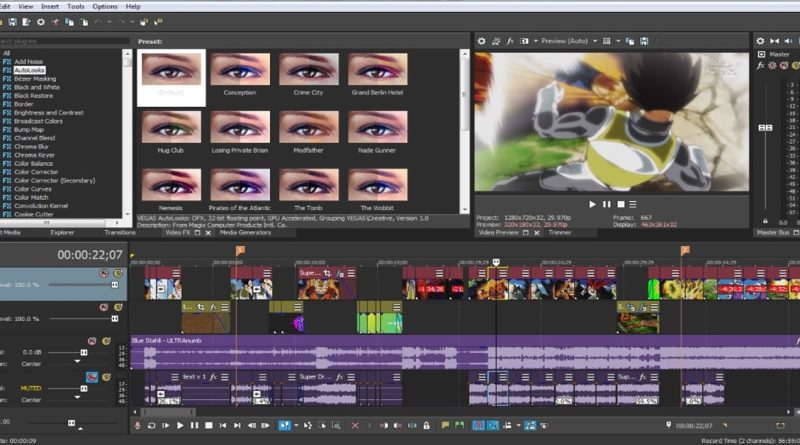Solo the first video track
Screen dimensions: 800x445
[x=118, y=274]
